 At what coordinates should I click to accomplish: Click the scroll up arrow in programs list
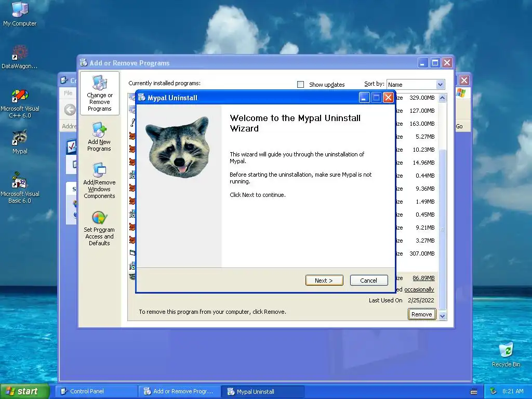pyautogui.click(x=443, y=98)
